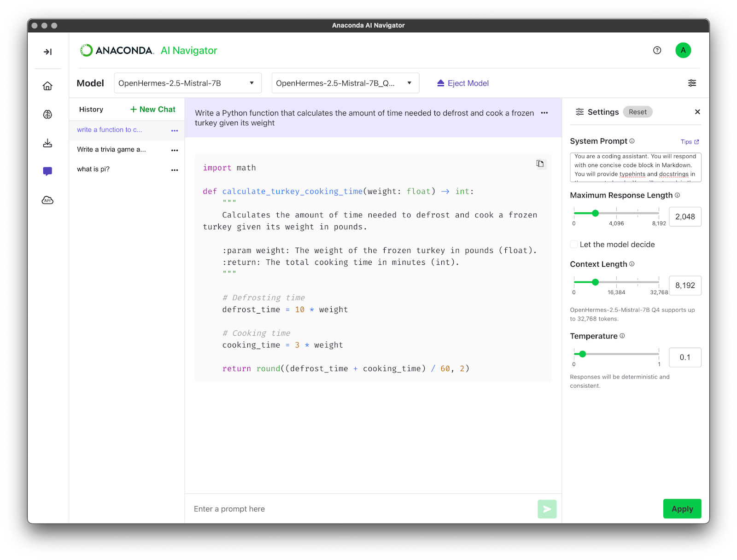Click the Anaconda logo
This screenshot has height=560, width=737.
coord(117,50)
